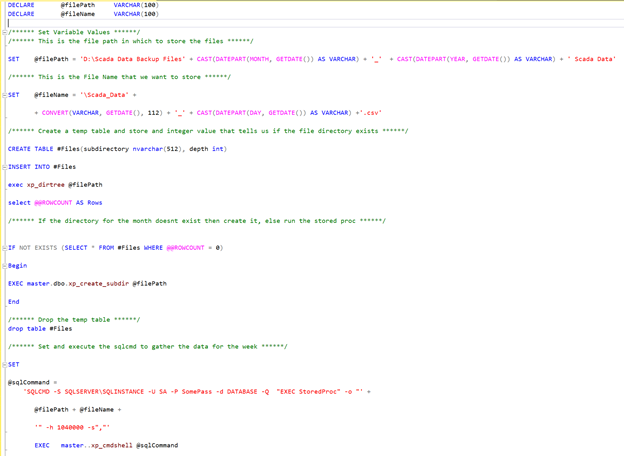
Task: Click the drop table #Files line
Action: tap(40, 329)
